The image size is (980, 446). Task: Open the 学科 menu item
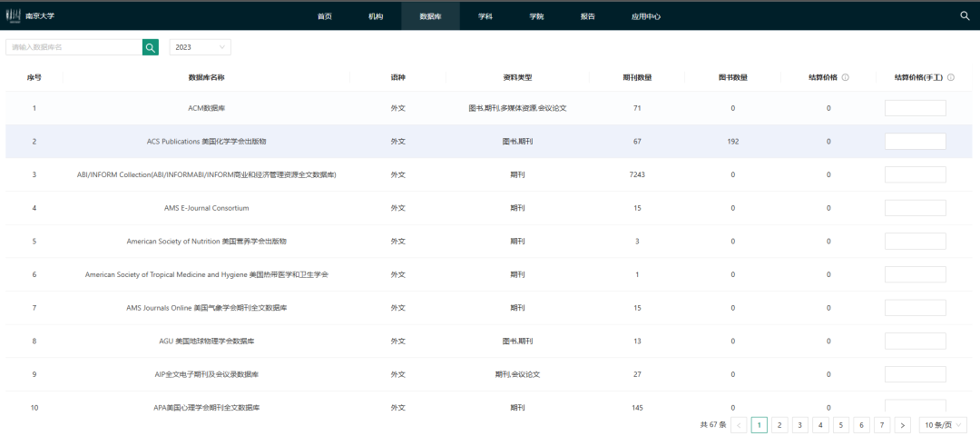485,16
